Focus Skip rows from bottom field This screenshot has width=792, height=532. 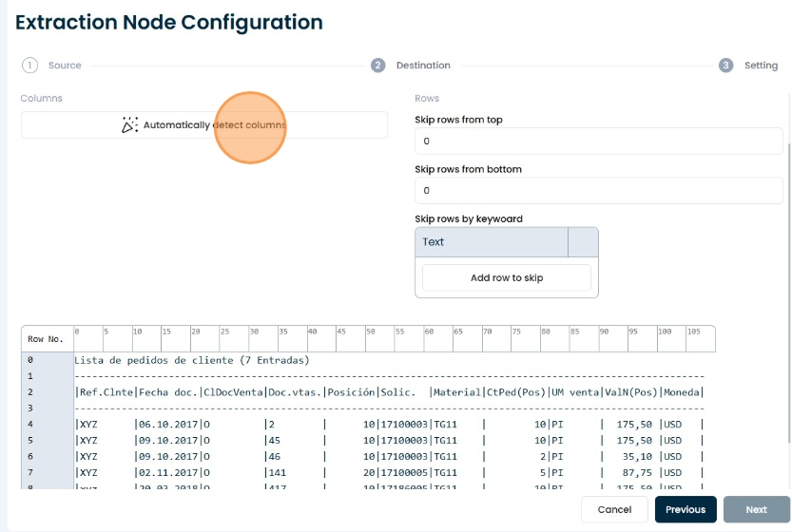(x=599, y=190)
